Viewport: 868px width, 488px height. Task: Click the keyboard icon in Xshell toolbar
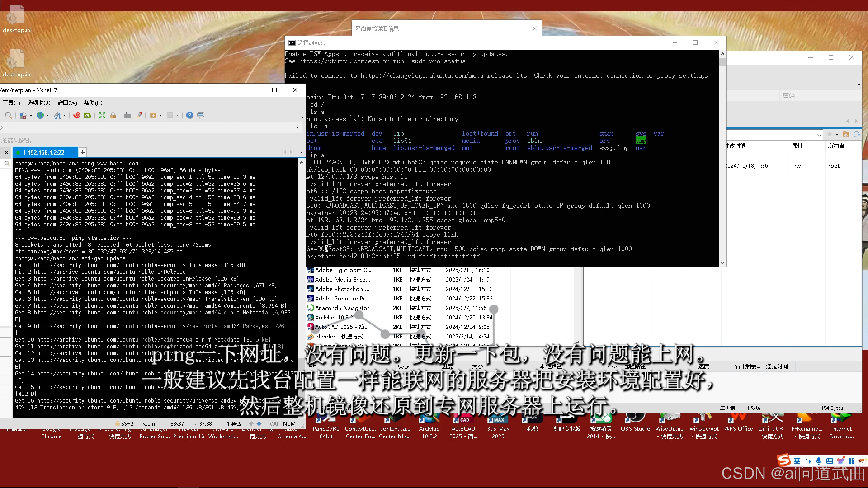127,115
